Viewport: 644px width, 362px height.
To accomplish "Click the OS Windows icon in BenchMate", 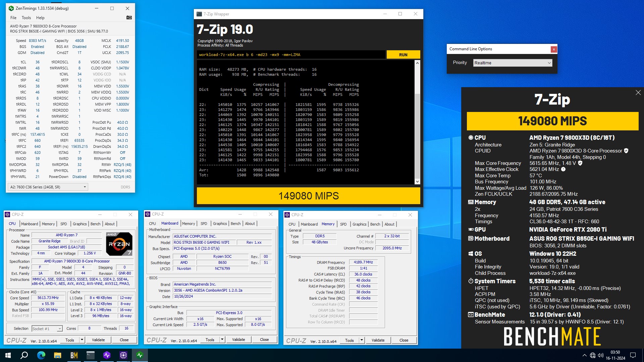I will pyautogui.click(x=471, y=254).
